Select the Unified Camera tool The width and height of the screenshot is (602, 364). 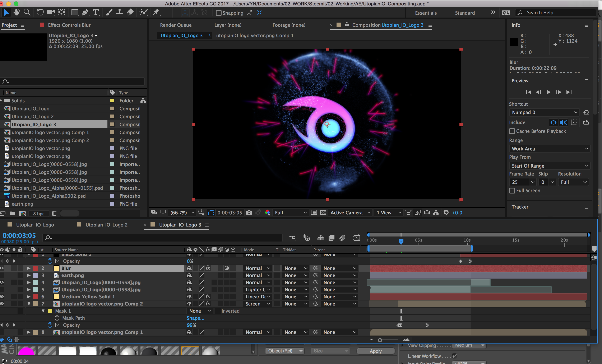pos(51,13)
